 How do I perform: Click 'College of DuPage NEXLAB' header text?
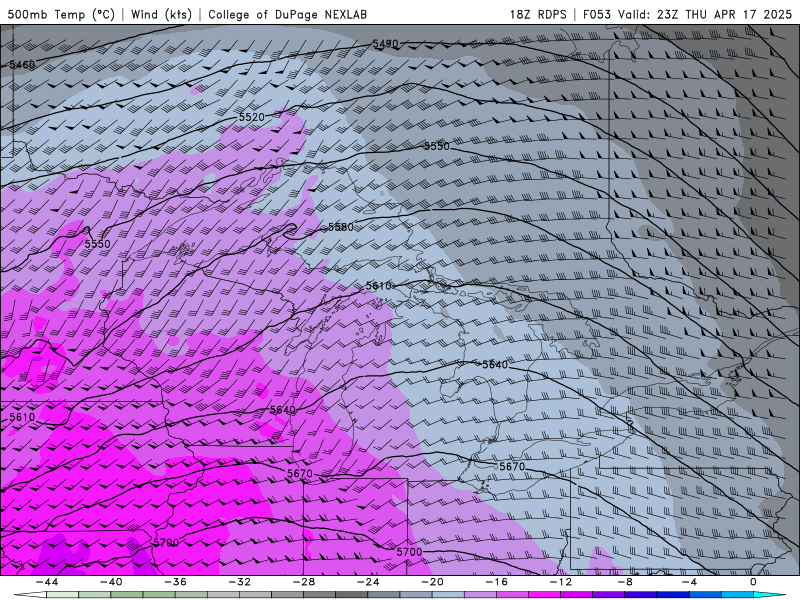click(287, 14)
